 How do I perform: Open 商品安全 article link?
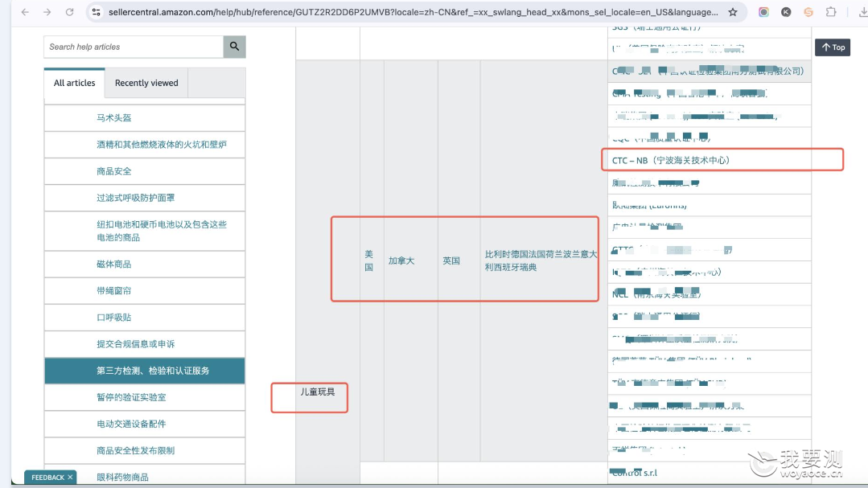(114, 171)
